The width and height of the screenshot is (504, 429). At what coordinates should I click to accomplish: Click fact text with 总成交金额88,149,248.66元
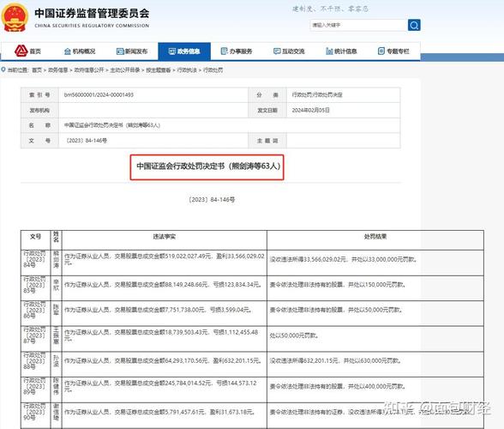(x=163, y=285)
